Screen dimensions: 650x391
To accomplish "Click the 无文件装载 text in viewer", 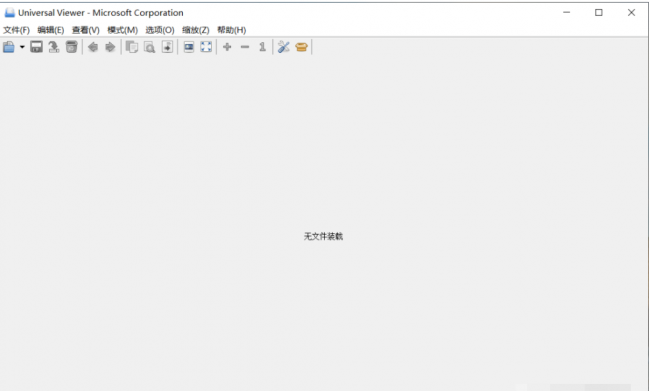I will [323, 236].
